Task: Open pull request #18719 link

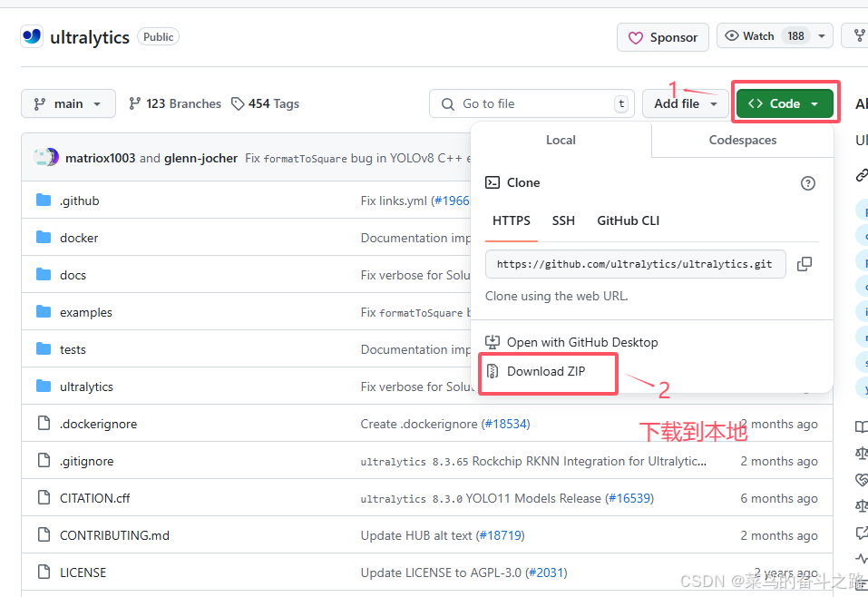Action: [501, 535]
